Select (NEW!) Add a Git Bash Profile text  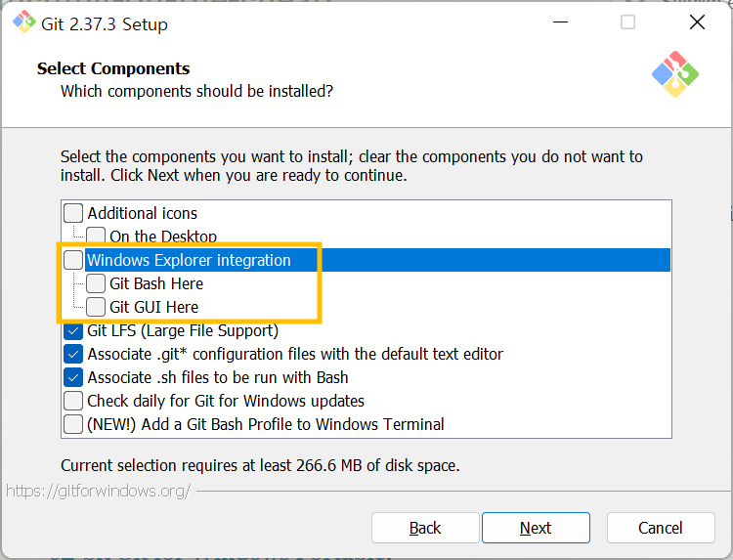pos(266,424)
